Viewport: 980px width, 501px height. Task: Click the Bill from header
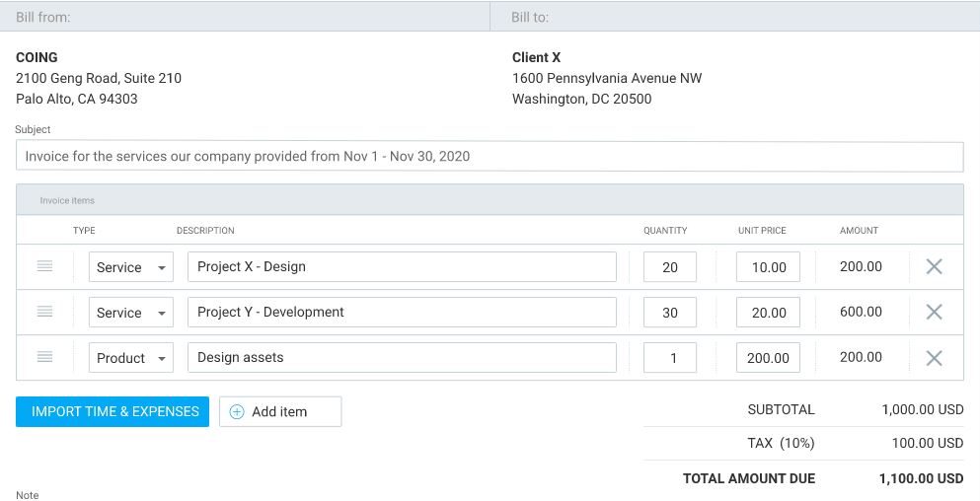(43, 17)
